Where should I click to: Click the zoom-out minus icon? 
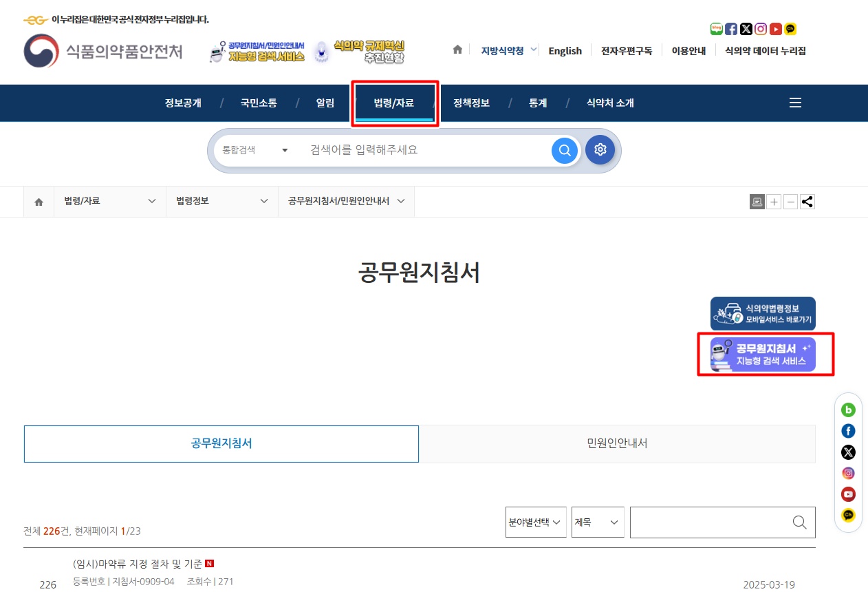790,201
